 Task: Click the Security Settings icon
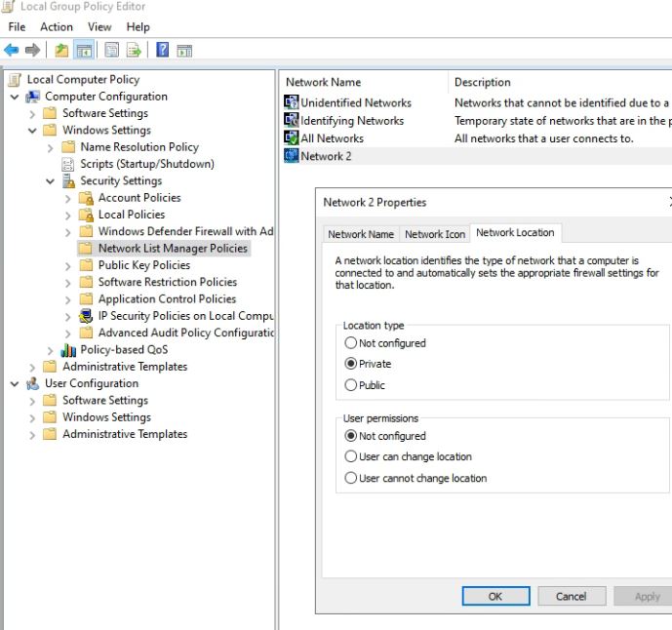[x=68, y=180]
